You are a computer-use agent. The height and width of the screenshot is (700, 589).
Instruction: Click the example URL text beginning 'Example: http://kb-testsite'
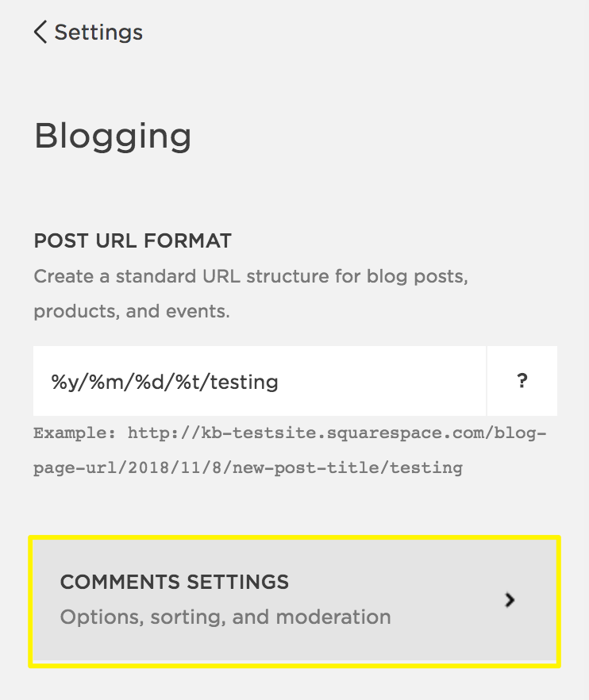290,434
